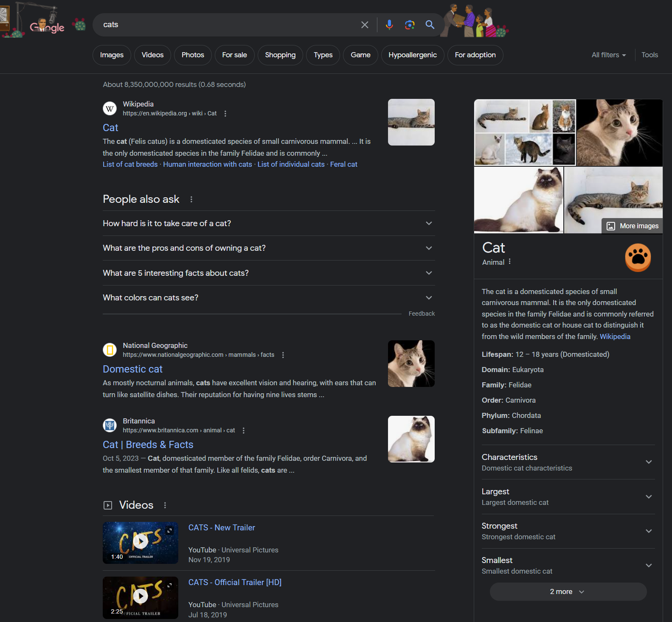Click the Feedback link
The width and height of the screenshot is (672, 622).
422,314
